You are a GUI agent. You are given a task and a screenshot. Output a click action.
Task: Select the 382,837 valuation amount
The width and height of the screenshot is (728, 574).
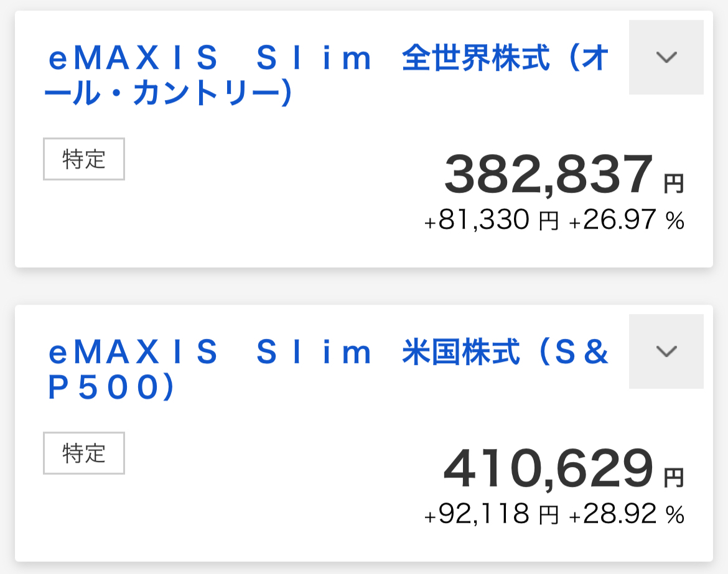(549, 176)
